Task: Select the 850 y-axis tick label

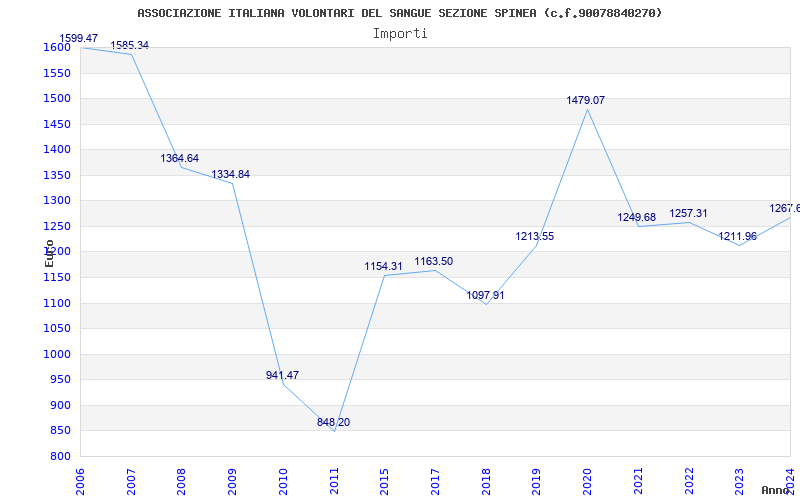Action: click(x=60, y=431)
